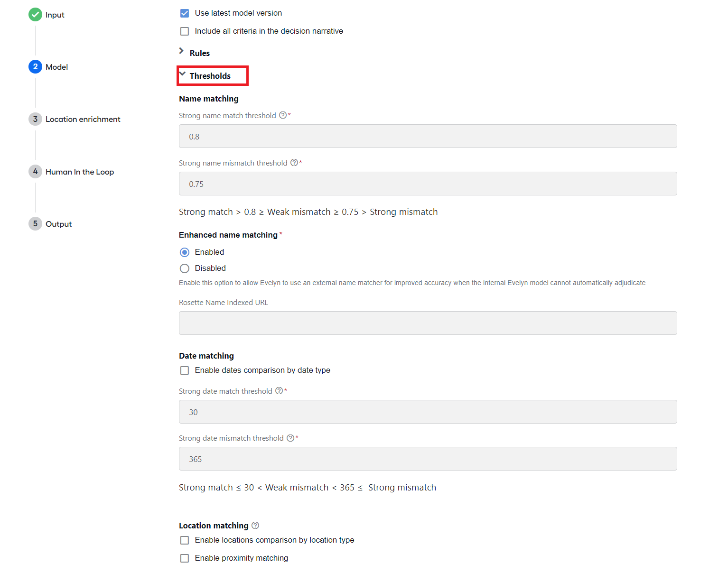728x573 pixels.
Task: Click the help icon beside Strong name match threshold
Action: coord(283,115)
